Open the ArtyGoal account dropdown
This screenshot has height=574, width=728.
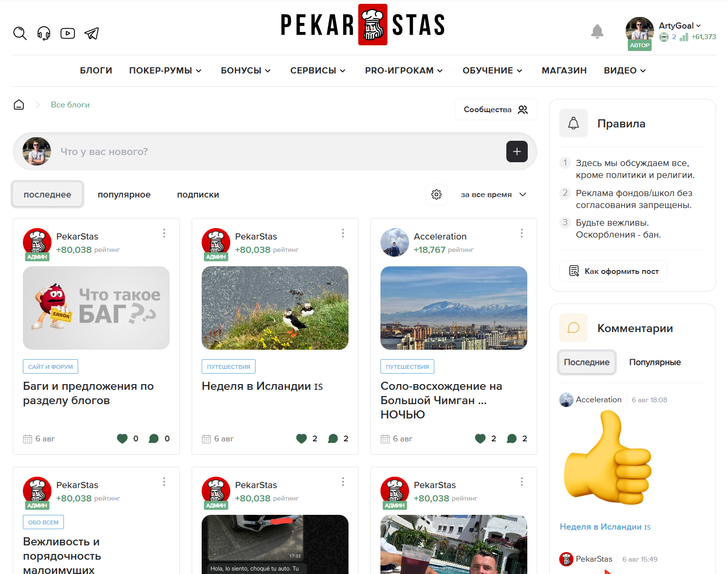(x=679, y=26)
